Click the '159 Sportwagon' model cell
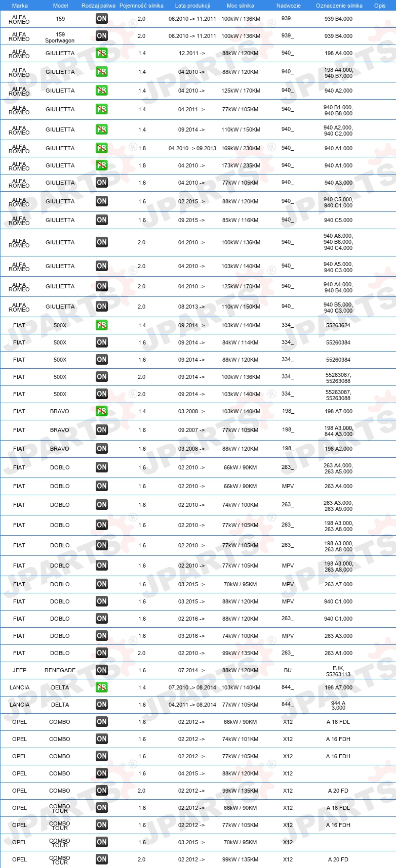This screenshot has height=868, width=396. (60, 37)
